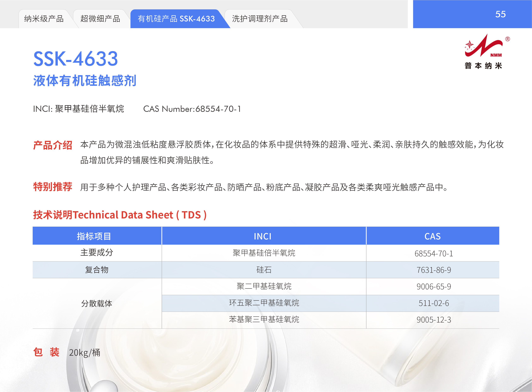
Task: Select the 苯基聚三甲基硅氧烷 cell
Action: coord(264,320)
